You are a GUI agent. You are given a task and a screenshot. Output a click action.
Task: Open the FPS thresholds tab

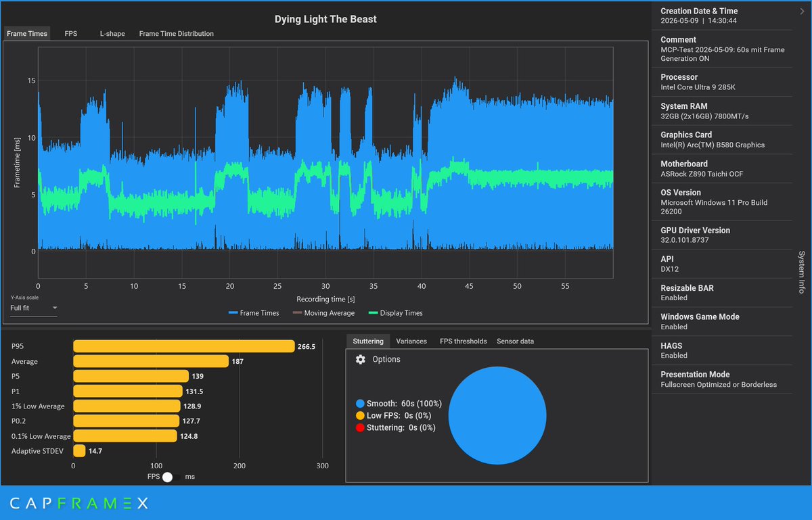[x=464, y=341]
